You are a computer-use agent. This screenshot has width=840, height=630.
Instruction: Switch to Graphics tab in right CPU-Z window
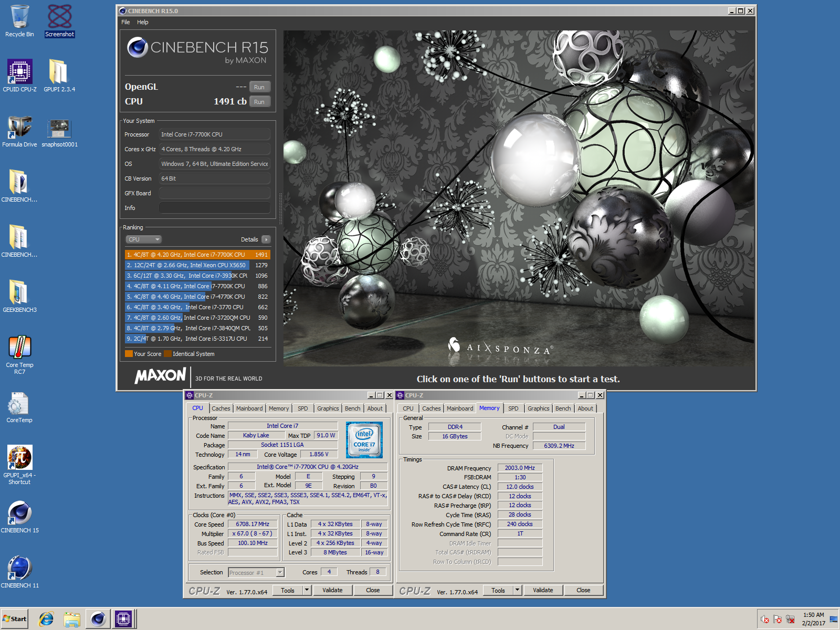[x=539, y=408]
